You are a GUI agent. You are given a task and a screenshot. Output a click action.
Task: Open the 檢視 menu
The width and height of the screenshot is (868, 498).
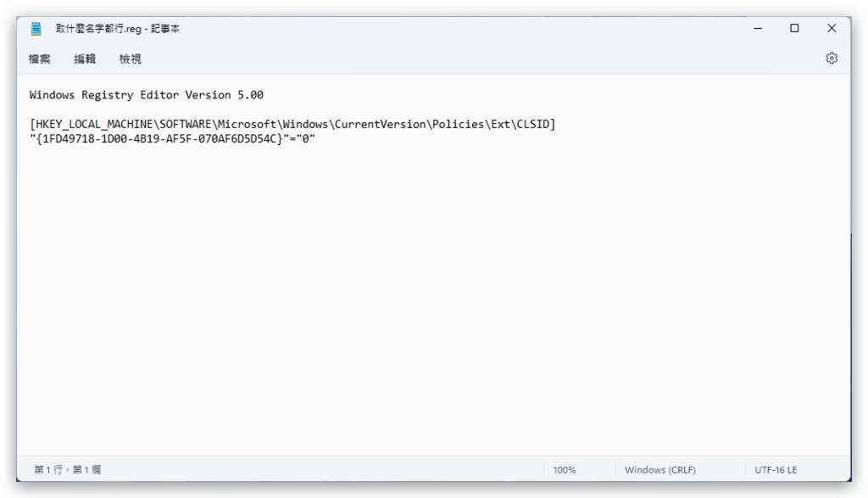coord(131,59)
